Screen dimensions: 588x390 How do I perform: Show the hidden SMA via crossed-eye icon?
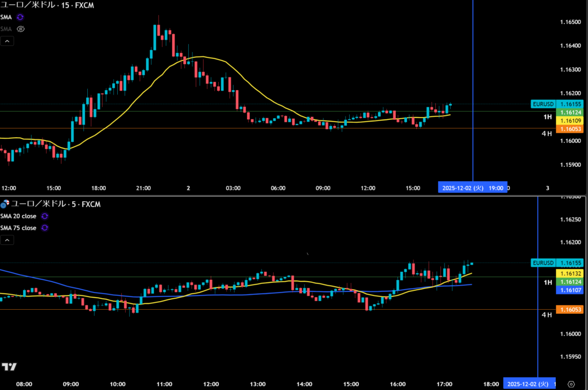tap(20, 29)
